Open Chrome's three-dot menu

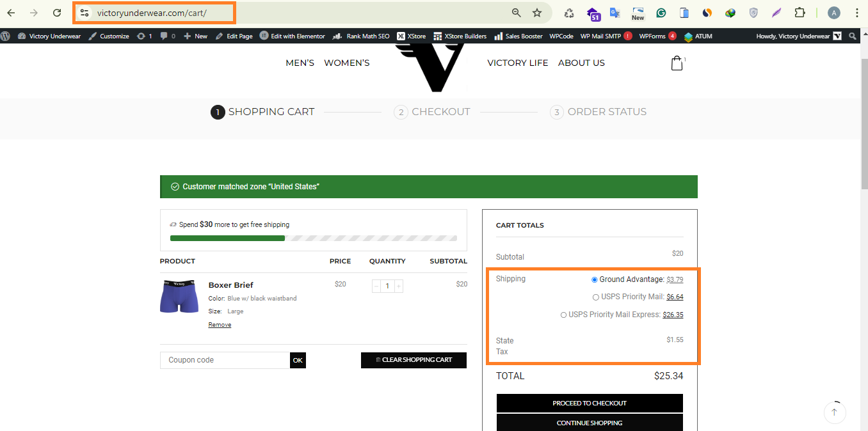tap(856, 13)
